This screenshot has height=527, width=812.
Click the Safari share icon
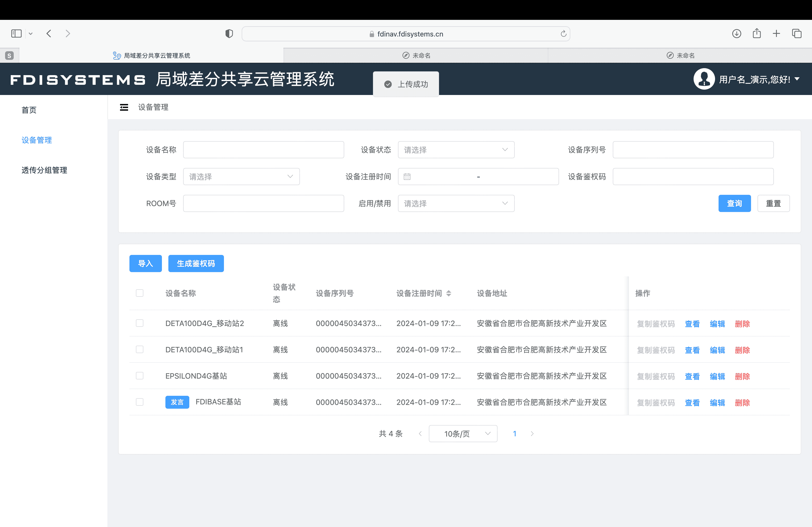(756, 33)
